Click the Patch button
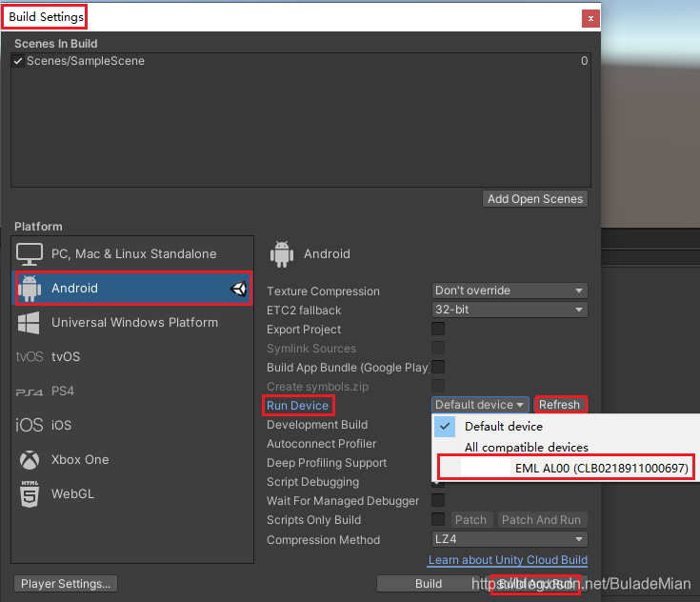 (471, 520)
